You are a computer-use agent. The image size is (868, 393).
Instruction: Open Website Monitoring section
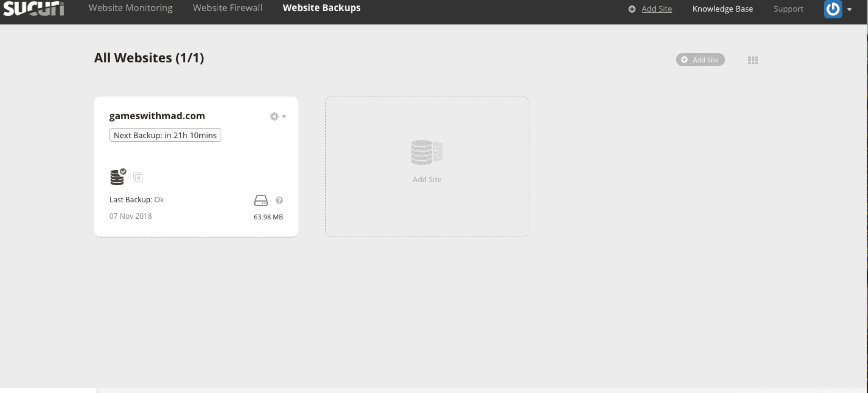[x=131, y=8]
